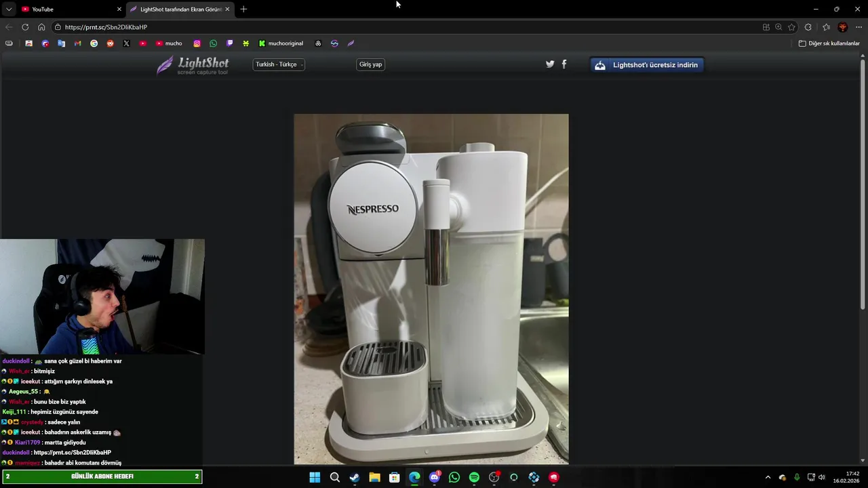
Task: Open 'Diğer sık kullanılanlar' bookmarks folder
Action: click(829, 43)
